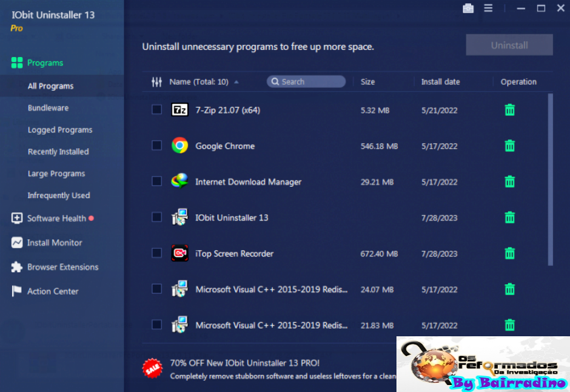
Task: Click the Software Health label
Action: click(x=57, y=218)
